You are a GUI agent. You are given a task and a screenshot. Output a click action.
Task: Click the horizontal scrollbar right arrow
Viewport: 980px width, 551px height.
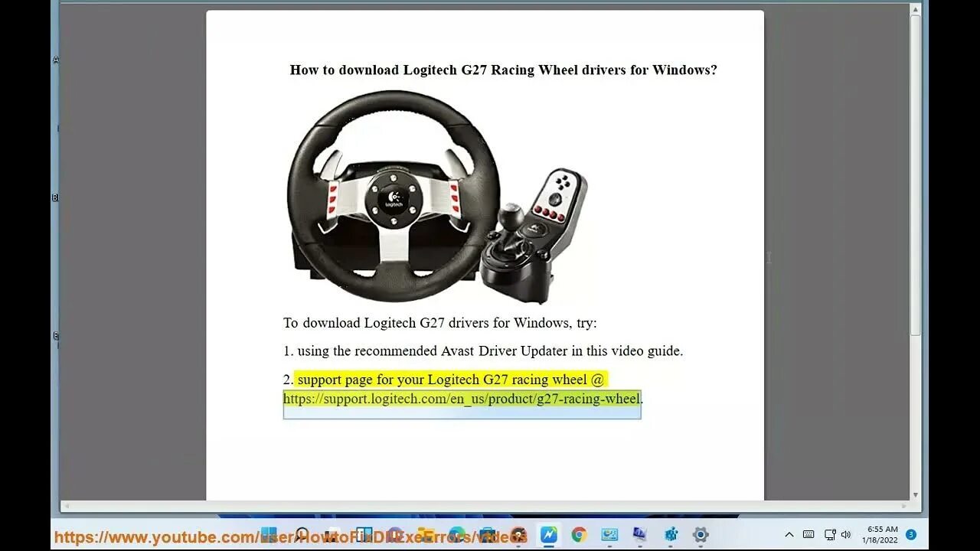click(904, 506)
